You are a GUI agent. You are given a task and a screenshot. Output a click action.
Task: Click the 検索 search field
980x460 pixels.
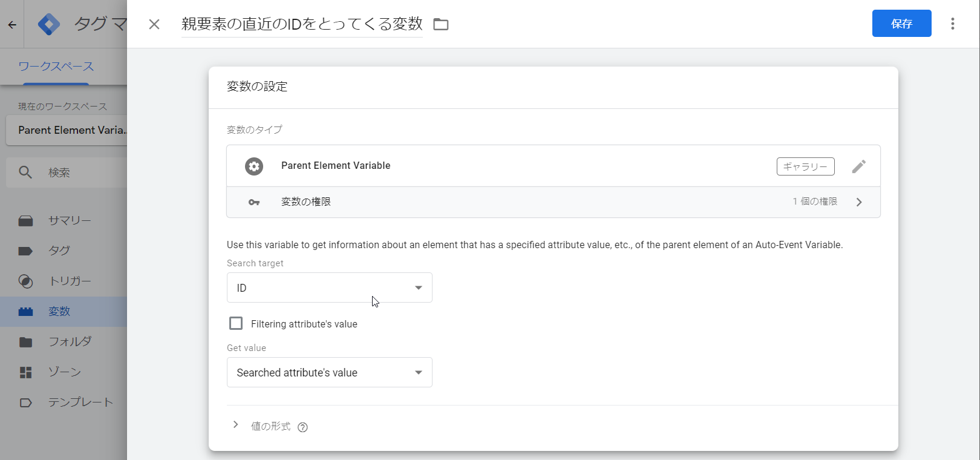(x=67, y=172)
